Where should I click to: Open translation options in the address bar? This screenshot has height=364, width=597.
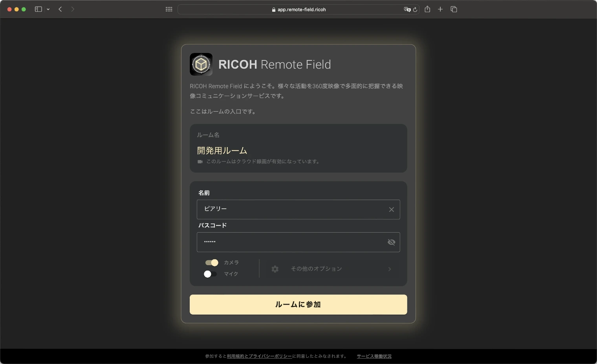408,9
